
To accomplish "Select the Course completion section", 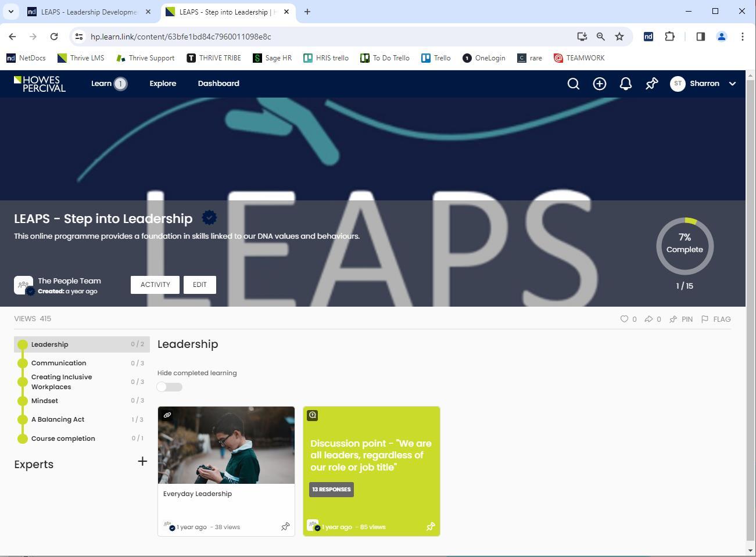I will [82, 439].
